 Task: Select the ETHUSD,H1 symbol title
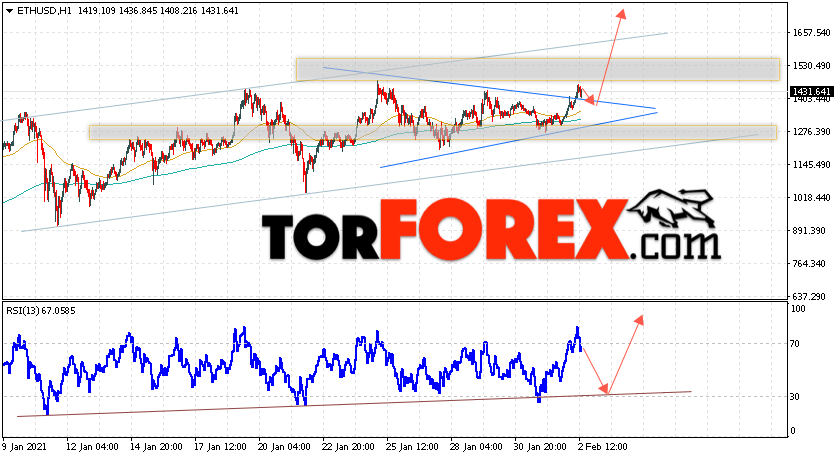pos(45,11)
